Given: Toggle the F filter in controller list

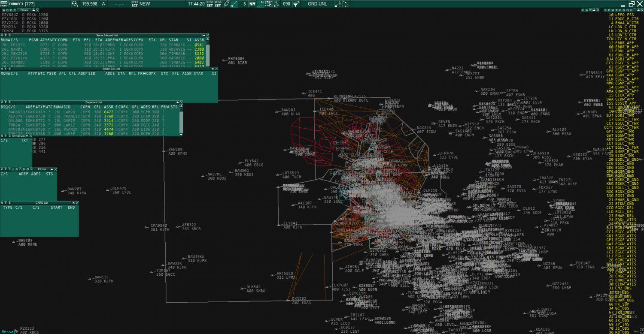Looking at the screenshot, I should [x=605, y=10].
